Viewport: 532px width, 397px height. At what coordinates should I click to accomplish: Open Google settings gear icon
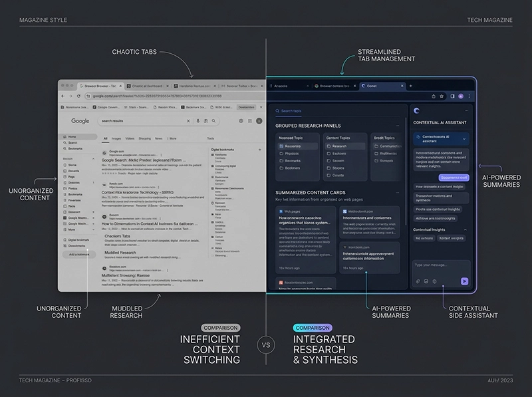pyautogui.click(x=241, y=121)
